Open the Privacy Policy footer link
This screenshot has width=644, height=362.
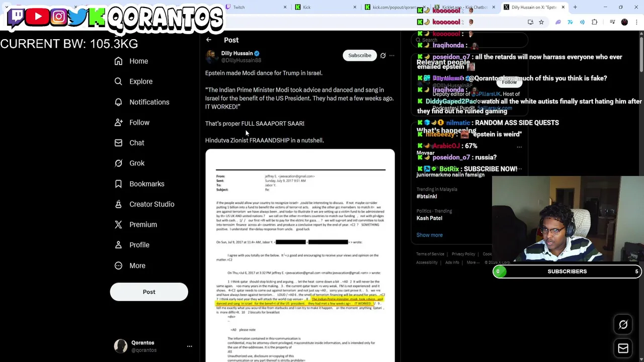point(463,254)
